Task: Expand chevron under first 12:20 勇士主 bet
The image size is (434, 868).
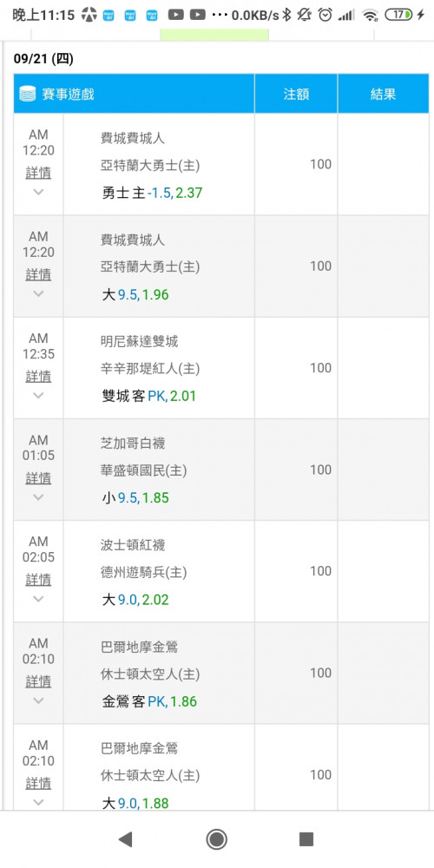Action: [38, 192]
